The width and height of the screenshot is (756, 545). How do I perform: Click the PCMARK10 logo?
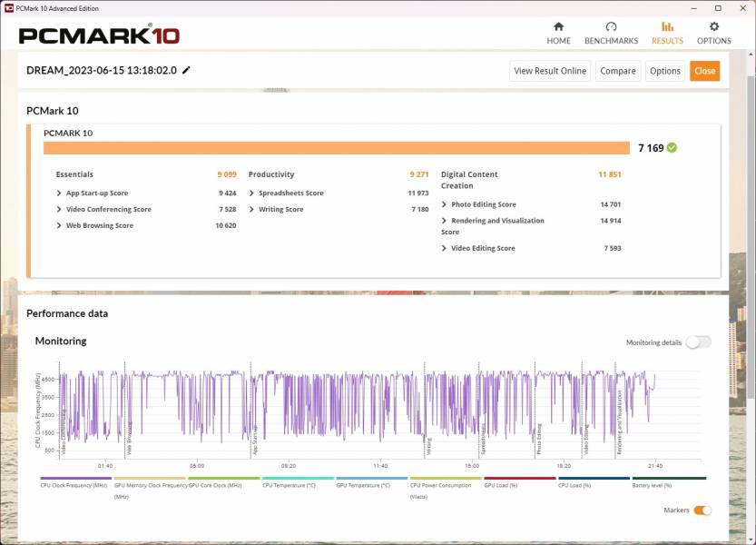(x=99, y=35)
